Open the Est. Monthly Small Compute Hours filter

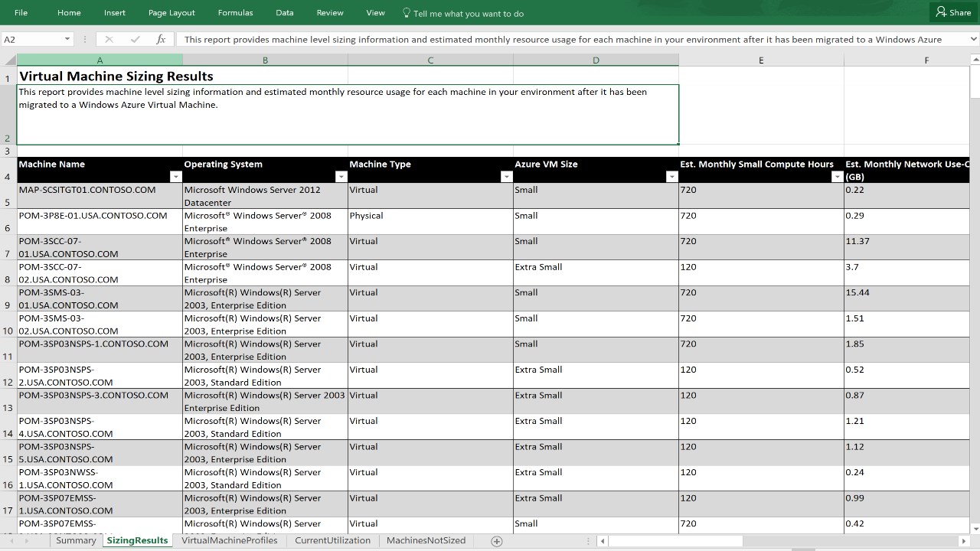pos(837,177)
